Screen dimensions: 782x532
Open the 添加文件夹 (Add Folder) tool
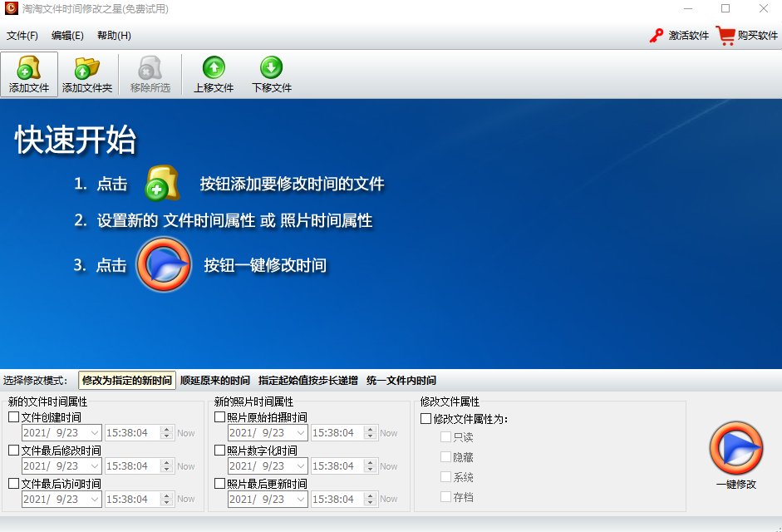(x=86, y=74)
